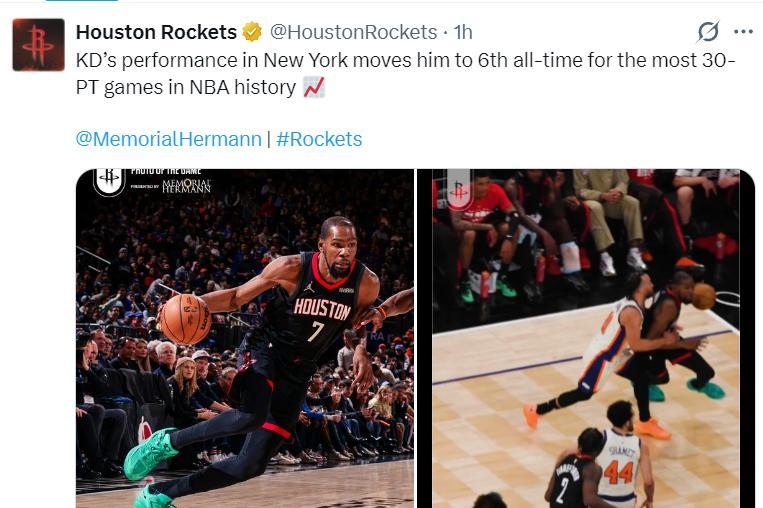
Task: Click the basketball in left photo
Action: [185, 319]
